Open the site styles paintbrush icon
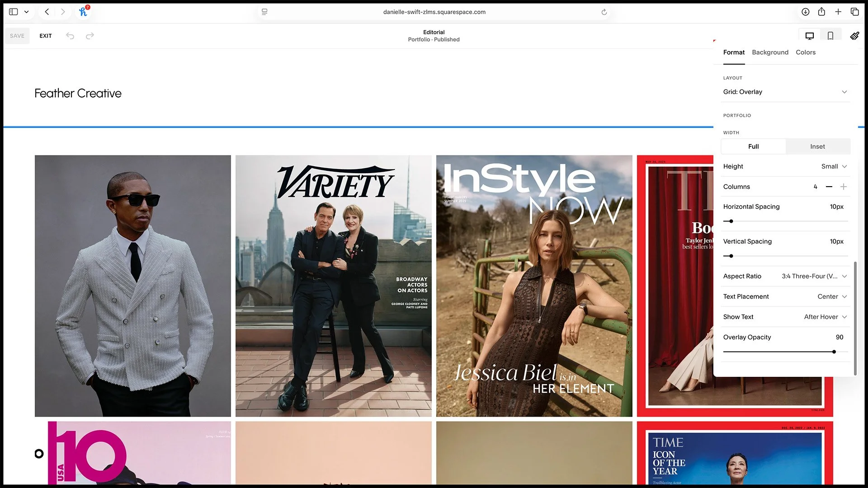 coord(854,36)
